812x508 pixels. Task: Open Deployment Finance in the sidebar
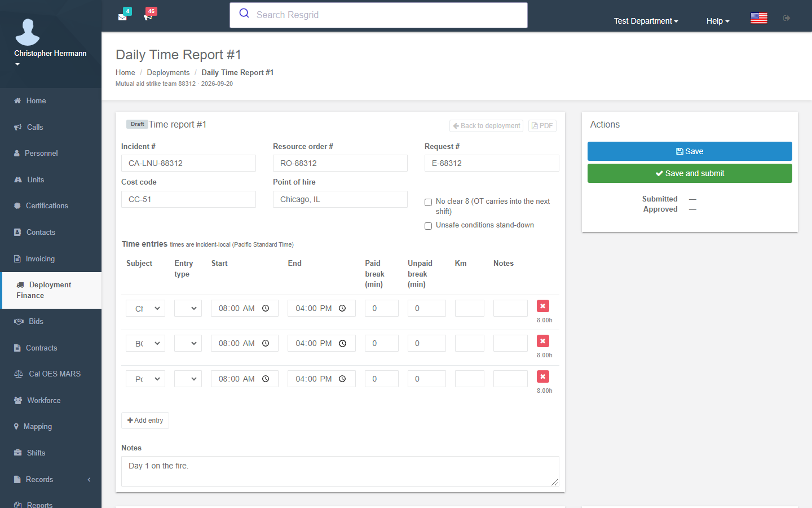(x=52, y=290)
